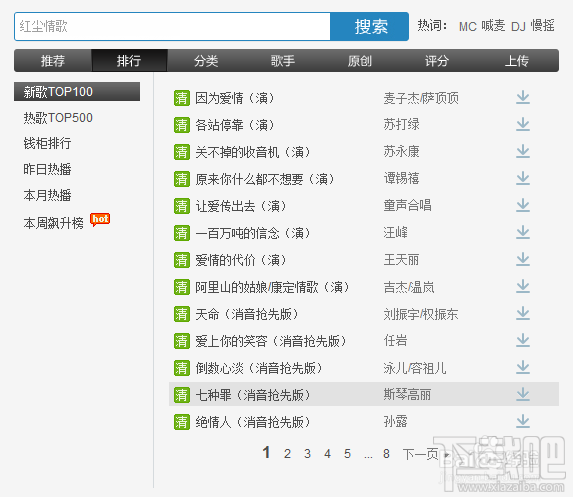
Task: Open the 评分 tab
Action: pos(436,61)
